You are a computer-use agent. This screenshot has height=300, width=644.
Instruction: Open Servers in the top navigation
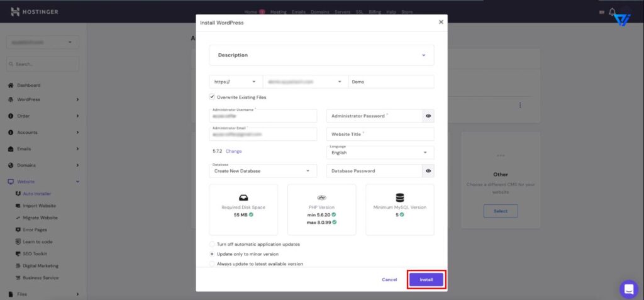(x=343, y=12)
